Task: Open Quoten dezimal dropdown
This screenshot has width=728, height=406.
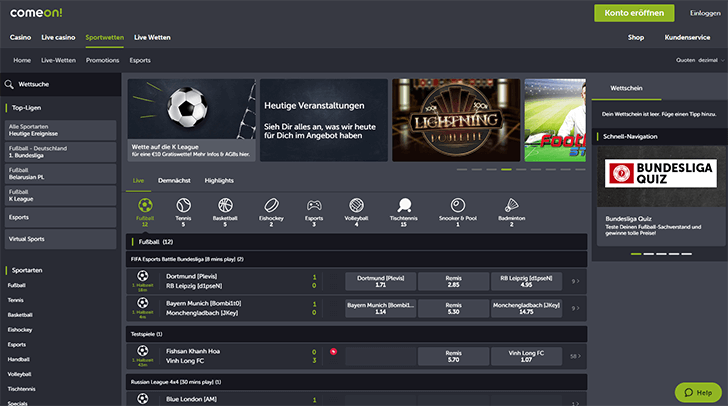Action: pyautogui.click(x=700, y=60)
